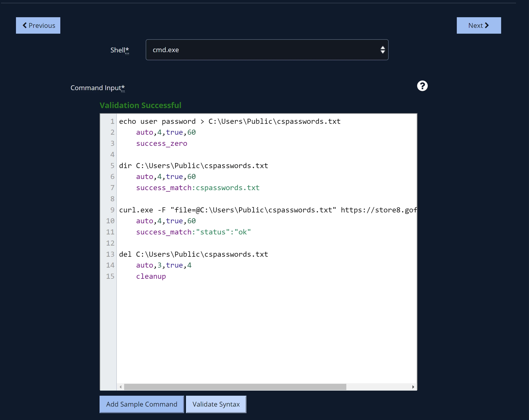Click success_match:"status":"ok" line
529x420 pixels.
[x=194, y=232]
